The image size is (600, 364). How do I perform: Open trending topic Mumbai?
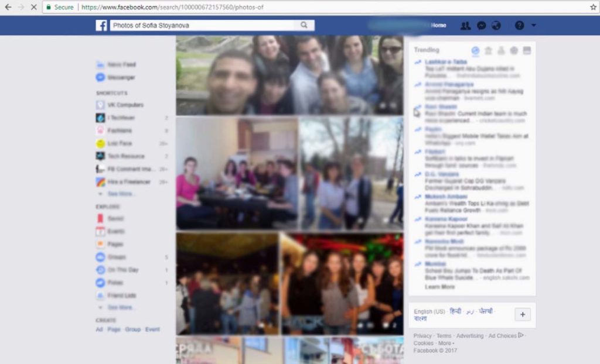coord(435,264)
